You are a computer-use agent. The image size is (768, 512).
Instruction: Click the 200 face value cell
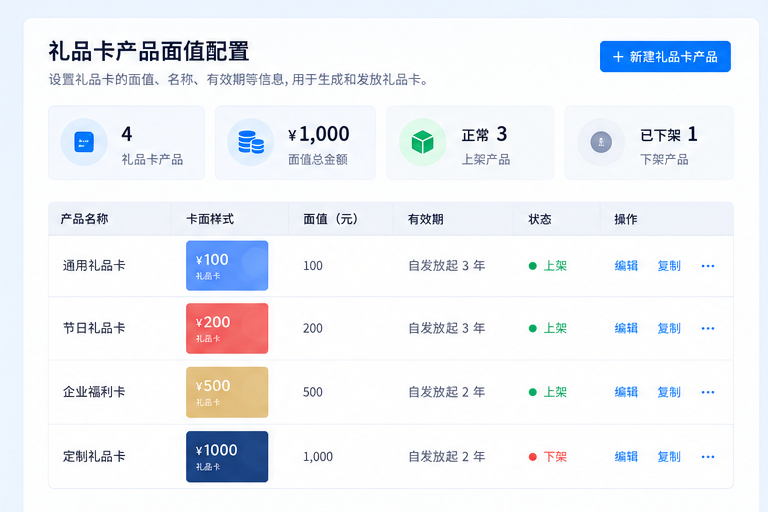312,328
